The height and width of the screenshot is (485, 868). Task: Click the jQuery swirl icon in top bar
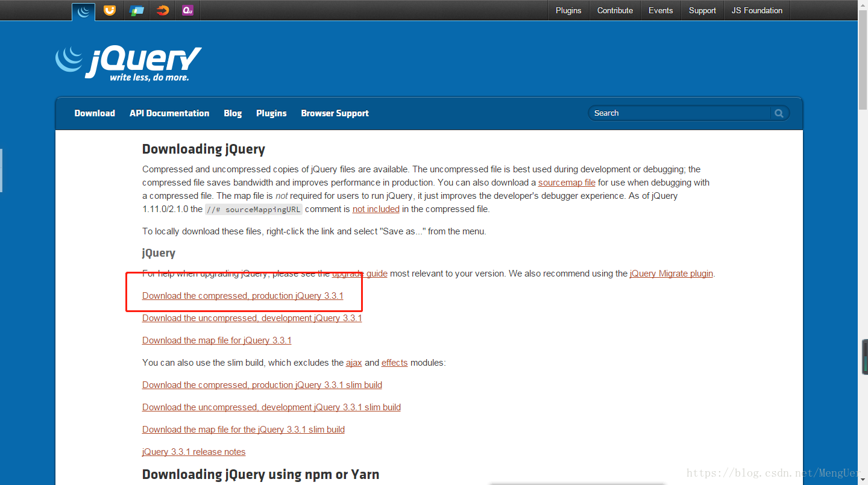point(83,11)
